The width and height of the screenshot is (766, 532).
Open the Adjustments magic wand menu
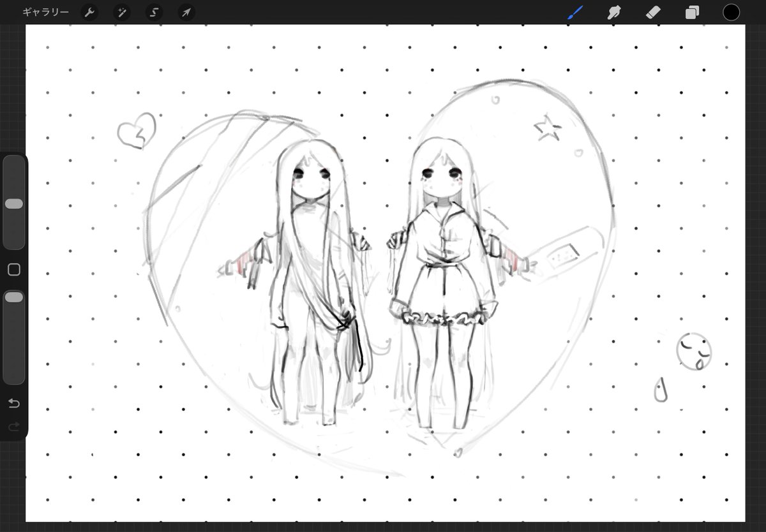coord(122,12)
